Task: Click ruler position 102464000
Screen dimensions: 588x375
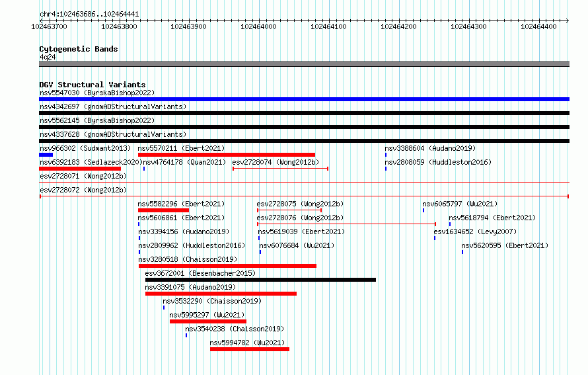Action: coord(258,26)
